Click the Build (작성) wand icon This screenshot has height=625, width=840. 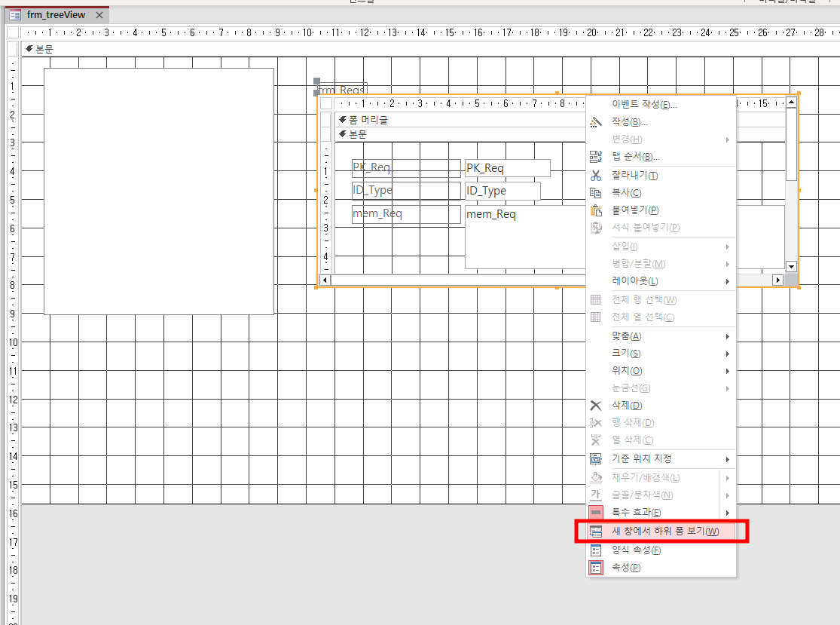596,122
